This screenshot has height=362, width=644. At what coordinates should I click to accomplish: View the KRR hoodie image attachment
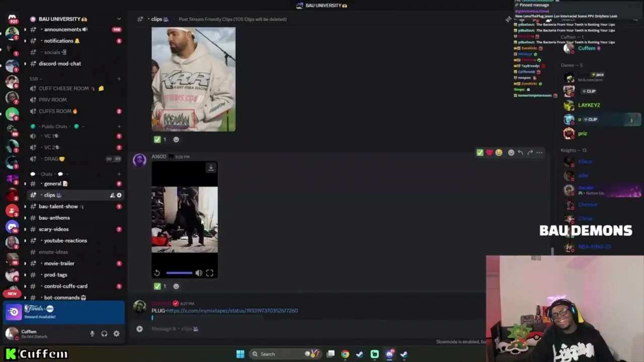point(194,79)
